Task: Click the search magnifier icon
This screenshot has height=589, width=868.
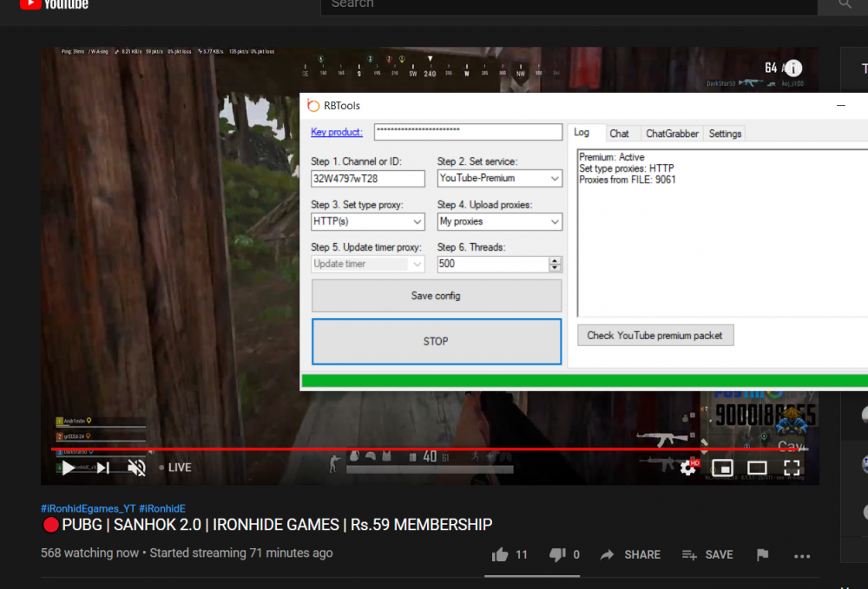Action: (842, 4)
